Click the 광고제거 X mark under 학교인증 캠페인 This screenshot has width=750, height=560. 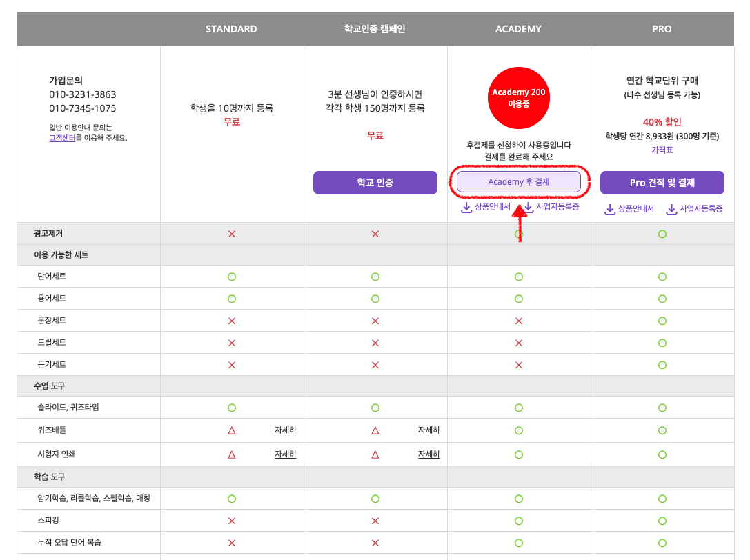(x=375, y=234)
